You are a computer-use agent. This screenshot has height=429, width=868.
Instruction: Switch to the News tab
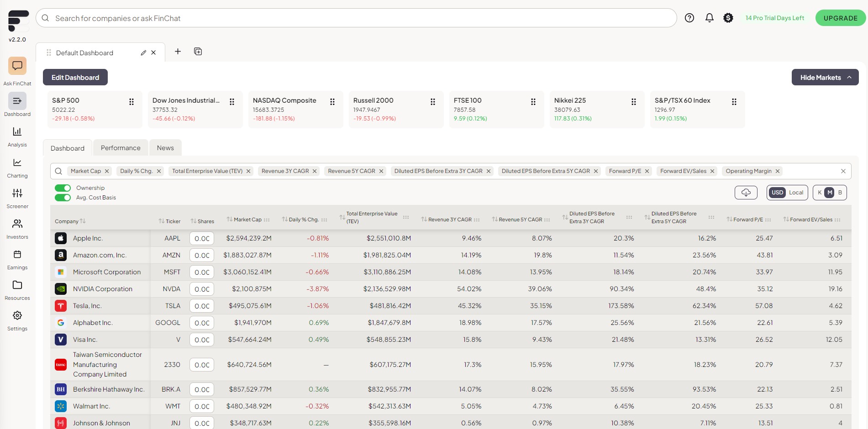click(165, 148)
